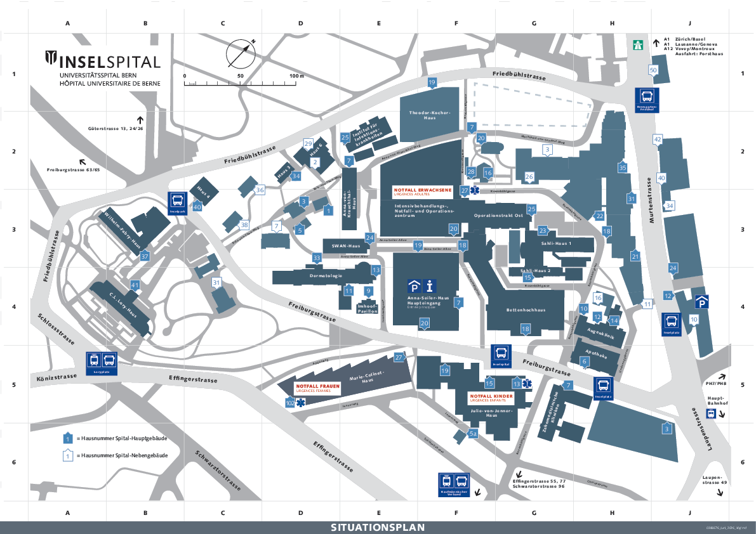Select the Bremgarten-Friedhof bus stop icon

(647, 100)
